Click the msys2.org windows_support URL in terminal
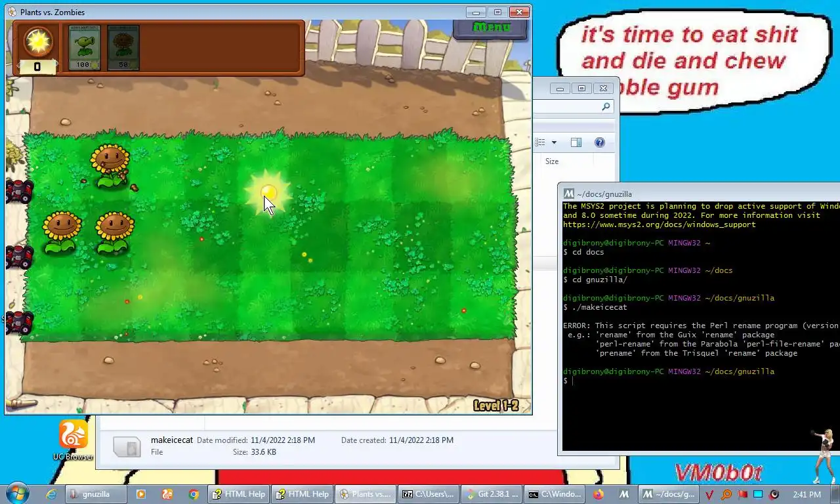 pyautogui.click(x=660, y=224)
